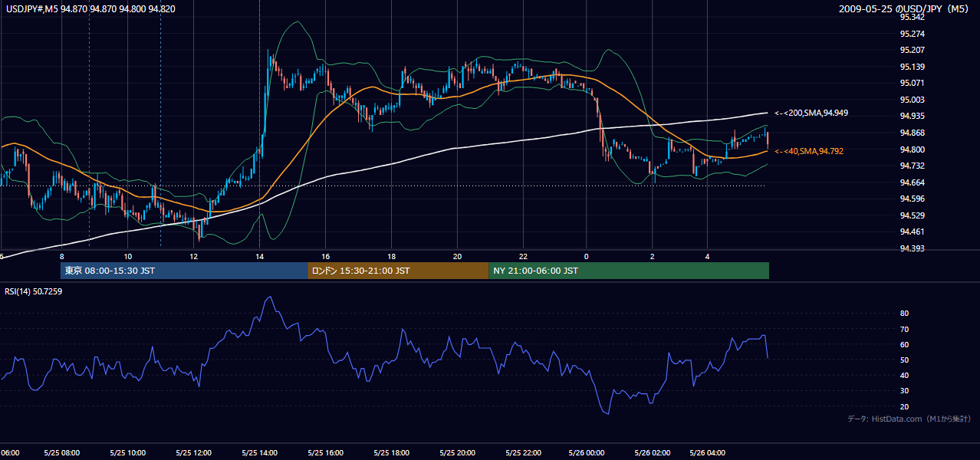Screen dimensions: 980x460
Task: Click the 5/25 20:00 time axis label
Action: pos(457,453)
